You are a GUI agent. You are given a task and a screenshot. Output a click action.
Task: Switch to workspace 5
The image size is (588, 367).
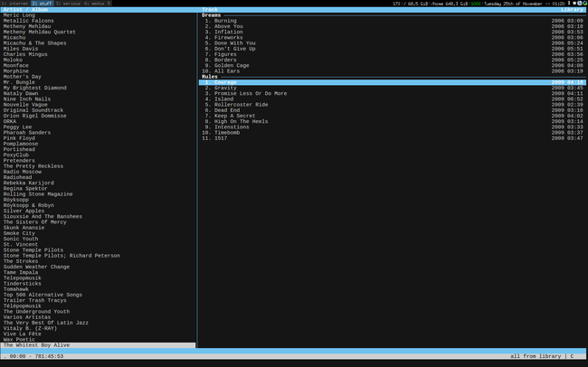pyautogui.click(x=109, y=4)
